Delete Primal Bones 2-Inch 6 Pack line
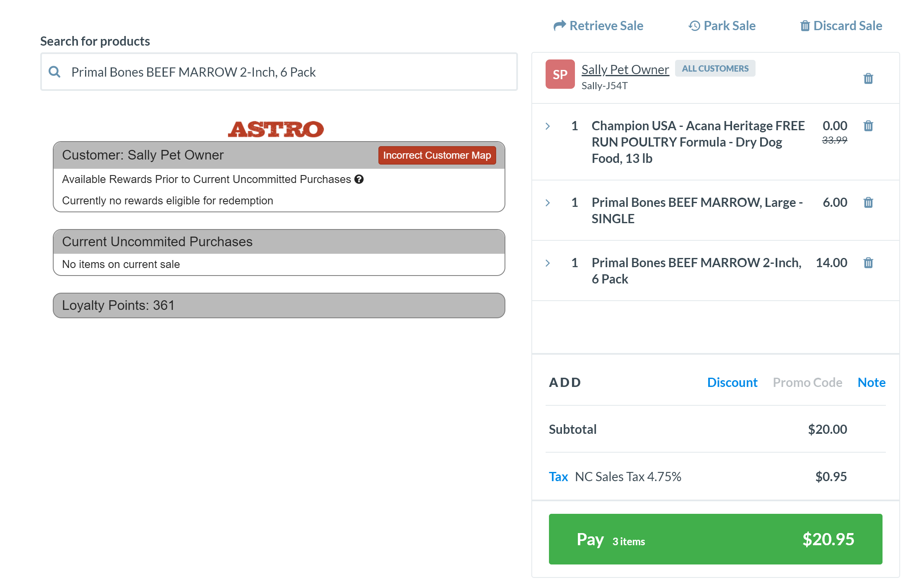Image resolution: width=924 pixels, height=585 pixels. (868, 263)
